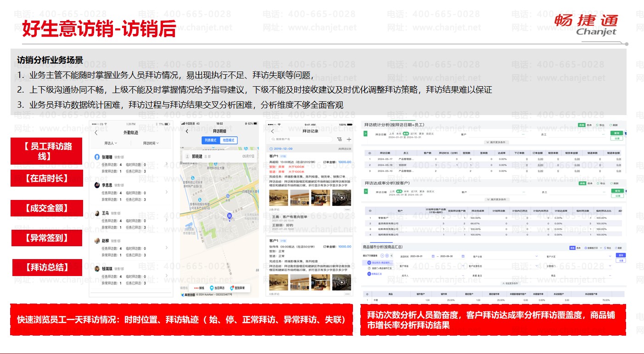Tap the plus icon in 拜访记录
Viewport: 644px width, 354px height.
point(349,139)
